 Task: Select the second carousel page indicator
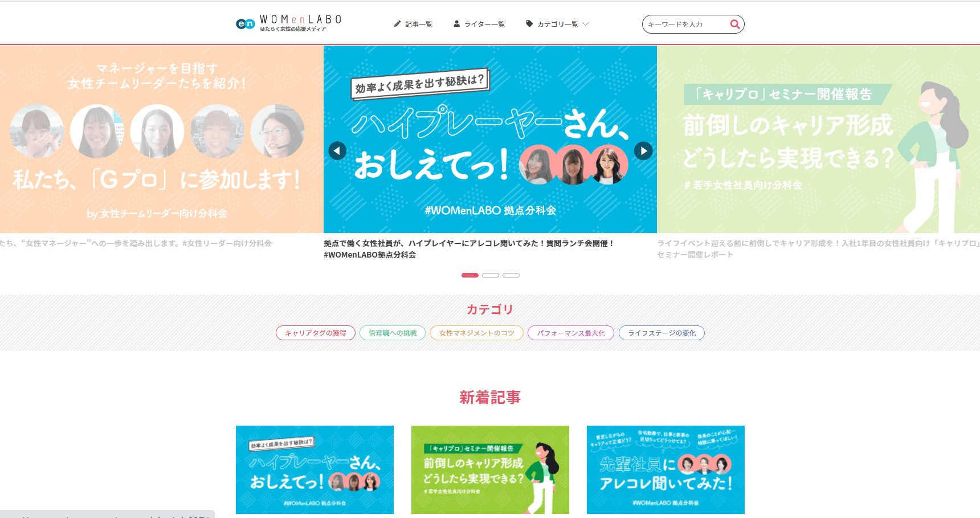[x=491, y=275]
